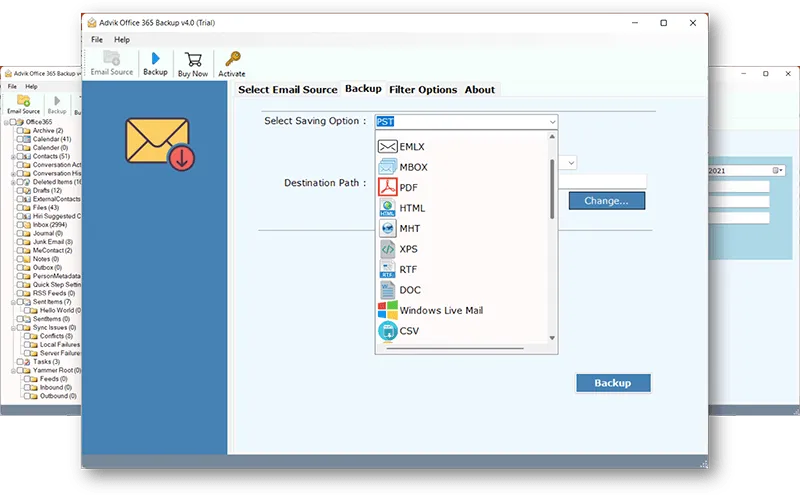Check the Junk Email checkbox

[x=20, y=242]
